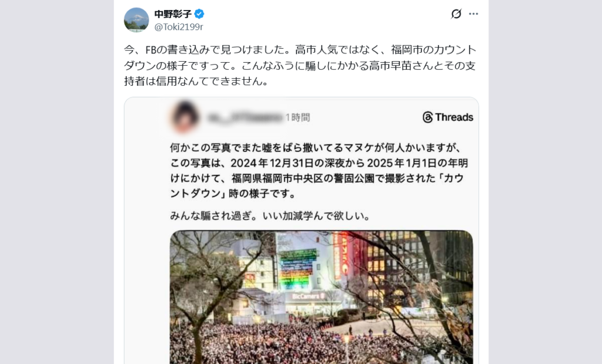Image resolution: width=602 pixels, height=364 pixels.
Task: Click the Threads logo symbol
Action: (428, 117)
